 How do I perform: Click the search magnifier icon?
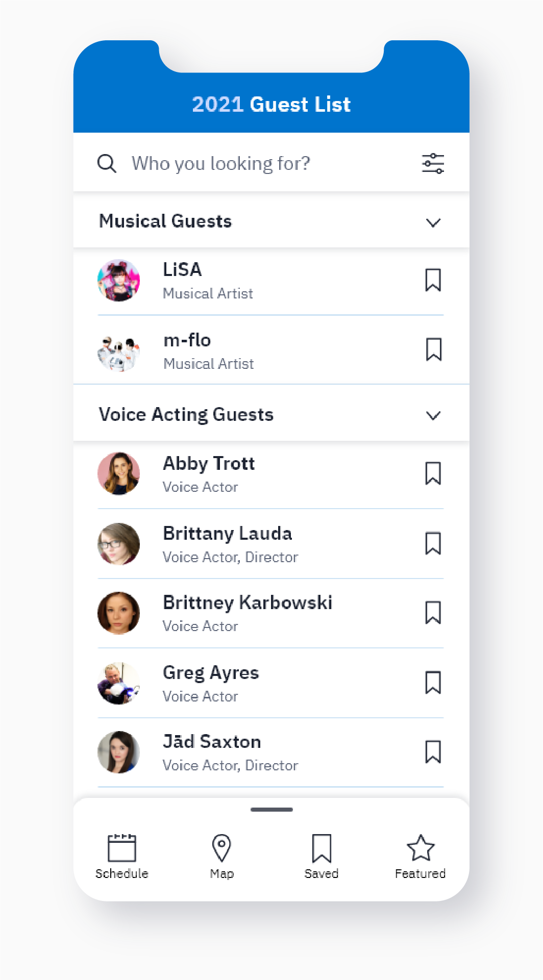tap(107, 164)
